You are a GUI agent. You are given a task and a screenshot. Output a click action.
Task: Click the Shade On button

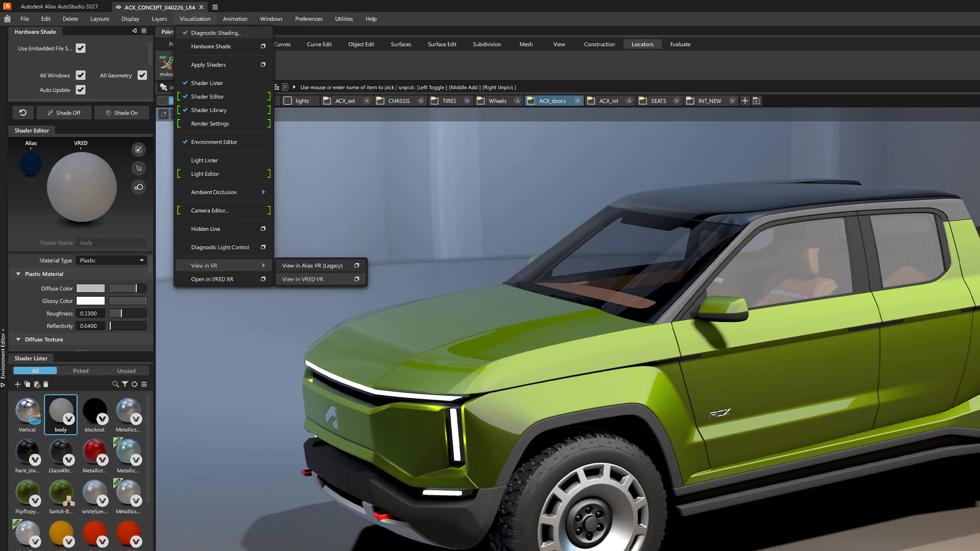point(121,113)
